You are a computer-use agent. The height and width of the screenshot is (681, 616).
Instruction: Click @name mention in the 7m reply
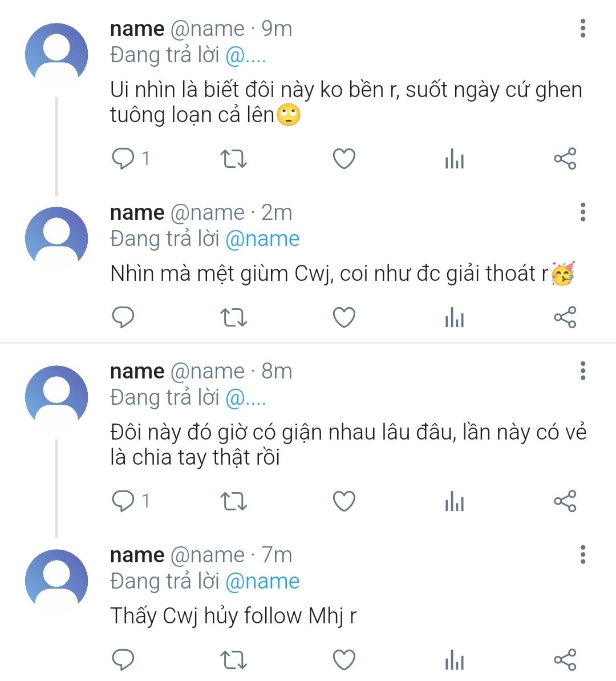click(x=262, y=581)
